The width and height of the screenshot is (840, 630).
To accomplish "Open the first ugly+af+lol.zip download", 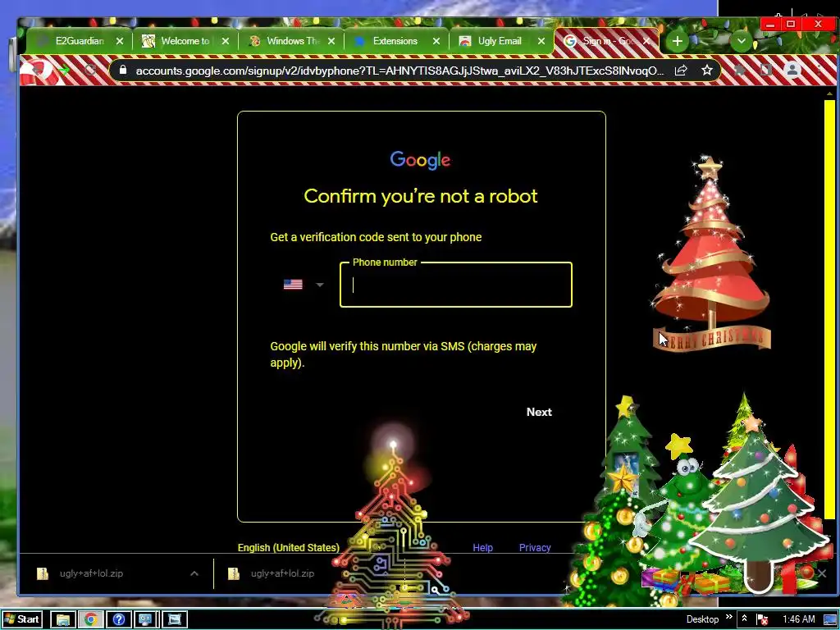I will (x=91, y=573).
